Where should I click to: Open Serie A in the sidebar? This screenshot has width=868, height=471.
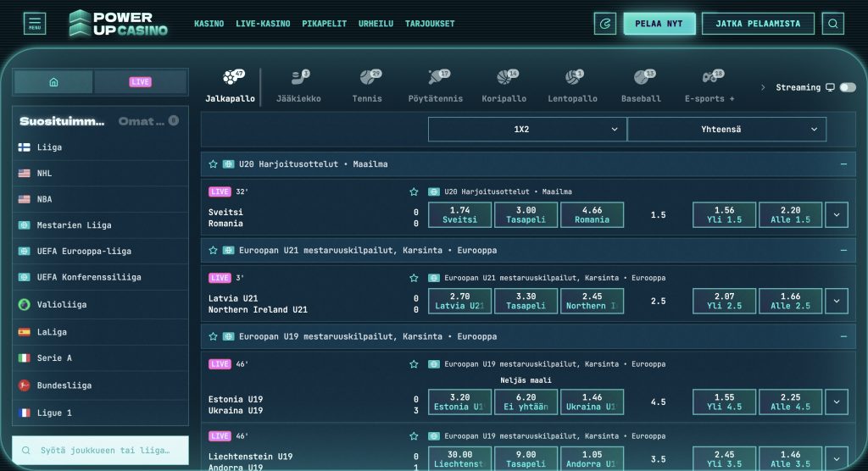click(100, 358)
